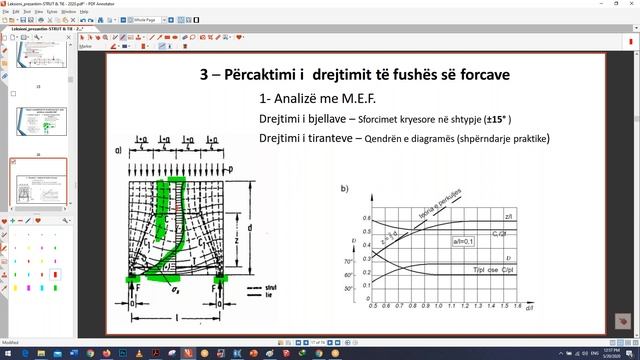Click the heart favorites icon in toolbox panel

(x=38, y=220)
